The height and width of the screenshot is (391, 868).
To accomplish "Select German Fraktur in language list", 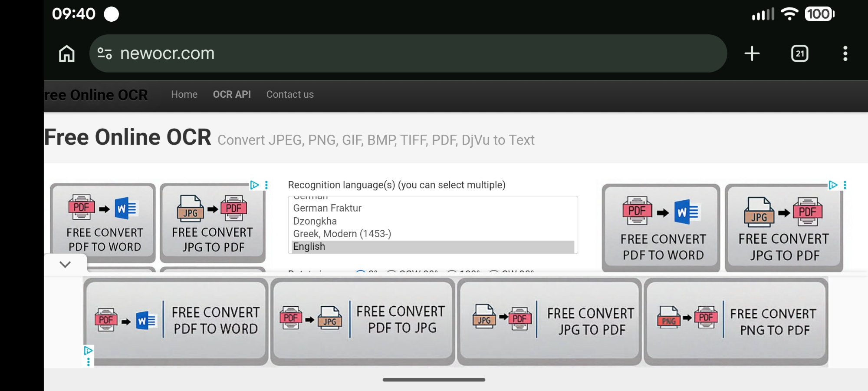I will coord(327,208).
